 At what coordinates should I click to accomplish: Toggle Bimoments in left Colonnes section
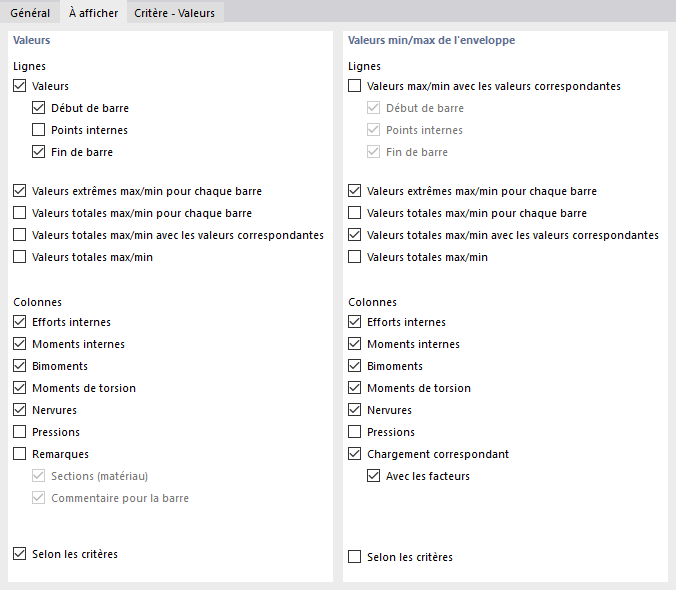(x=20, y=366)
